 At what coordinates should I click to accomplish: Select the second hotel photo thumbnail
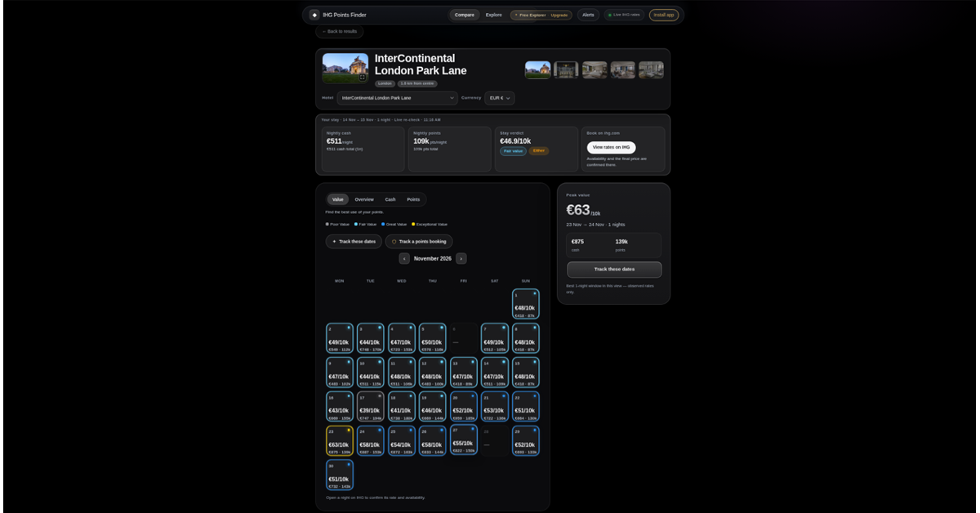point(566,69)
